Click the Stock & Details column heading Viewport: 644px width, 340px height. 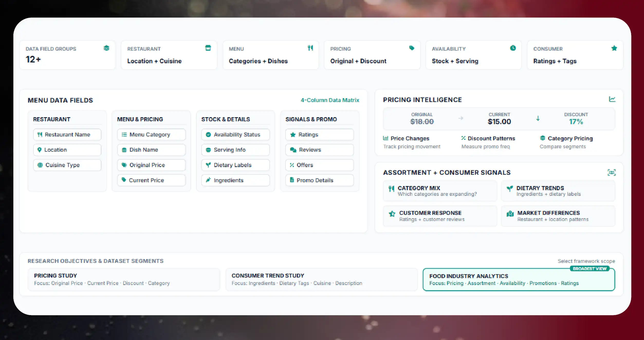[225, 119]
